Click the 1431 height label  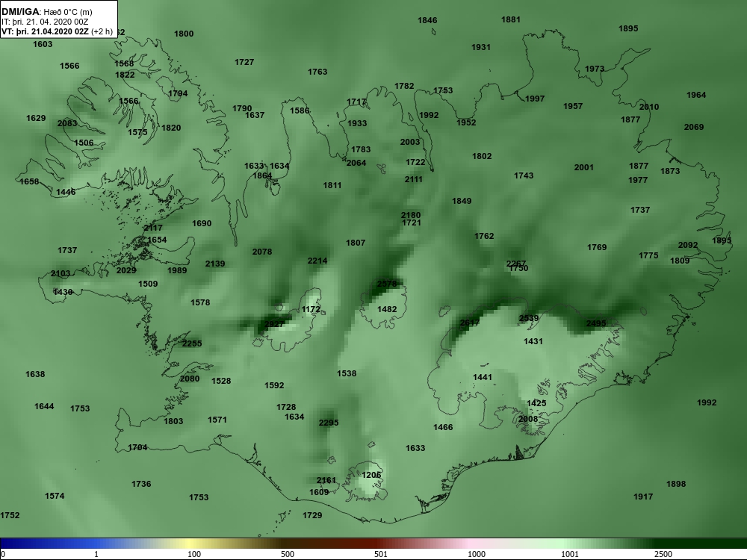pyautogui.click(x=533, y=341)
